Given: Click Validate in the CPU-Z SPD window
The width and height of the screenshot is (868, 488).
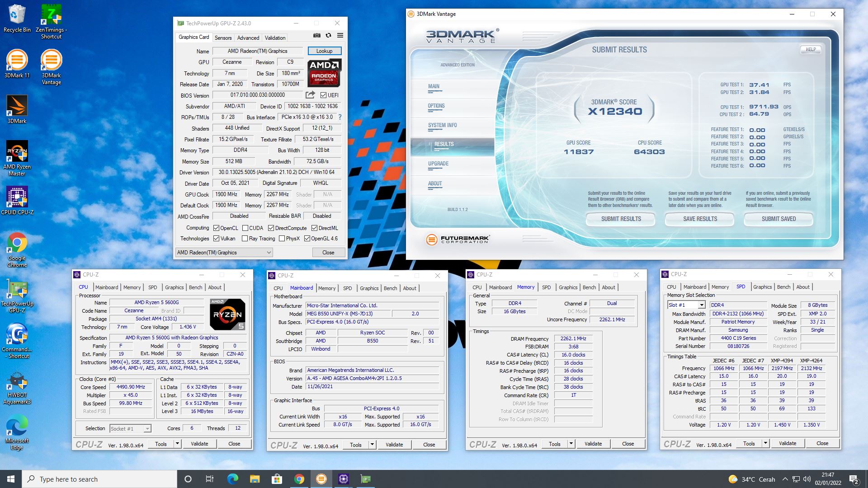Looking at the screenshot, I should click(x=787, y=443).
